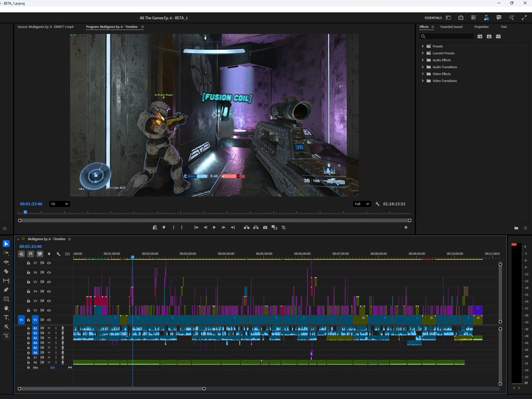Image resolution: width=532 pixels, height=399 pixels.
Task: Expand the Presets folder
Action: pos(423,46)
